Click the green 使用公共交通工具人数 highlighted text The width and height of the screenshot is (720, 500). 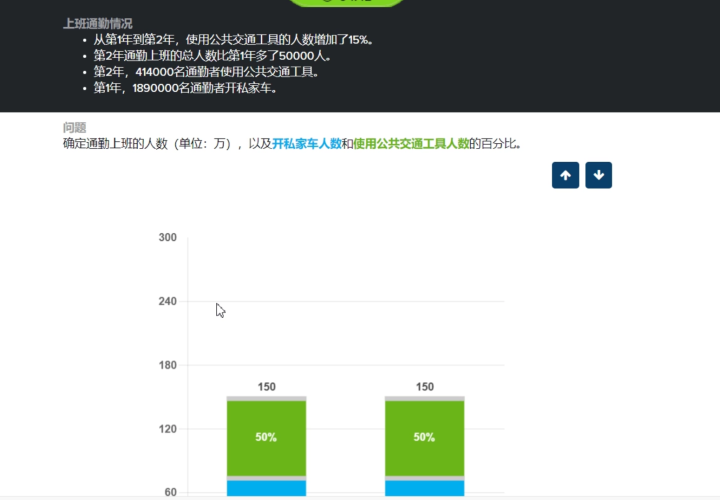pos(411,144)
